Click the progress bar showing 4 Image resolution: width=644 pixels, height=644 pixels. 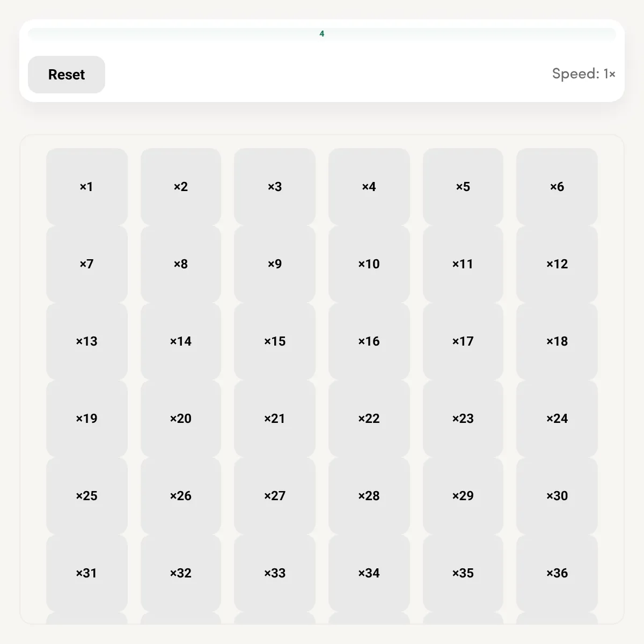322,34
